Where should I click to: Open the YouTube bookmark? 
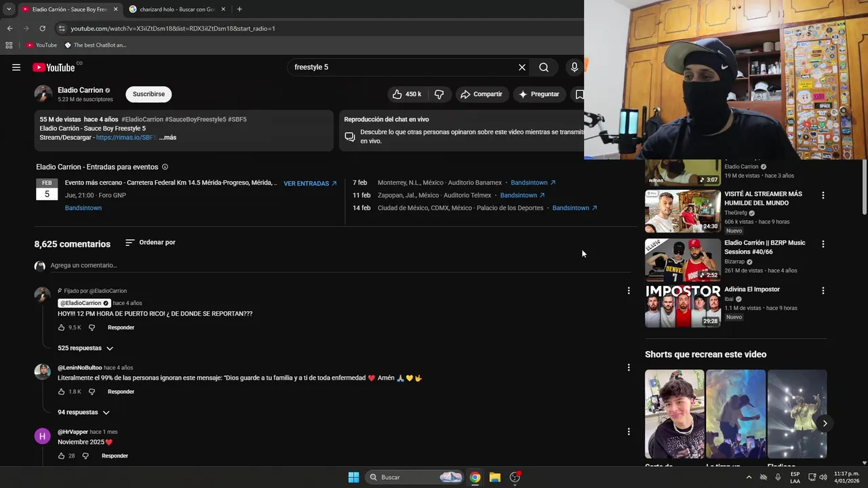click(41, 45)
